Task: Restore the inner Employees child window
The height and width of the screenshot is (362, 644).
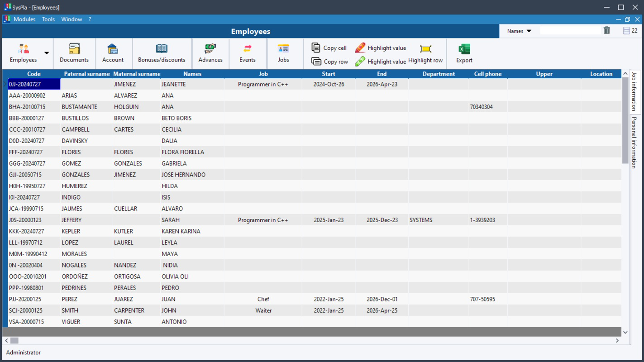Action: pos(627,19)
